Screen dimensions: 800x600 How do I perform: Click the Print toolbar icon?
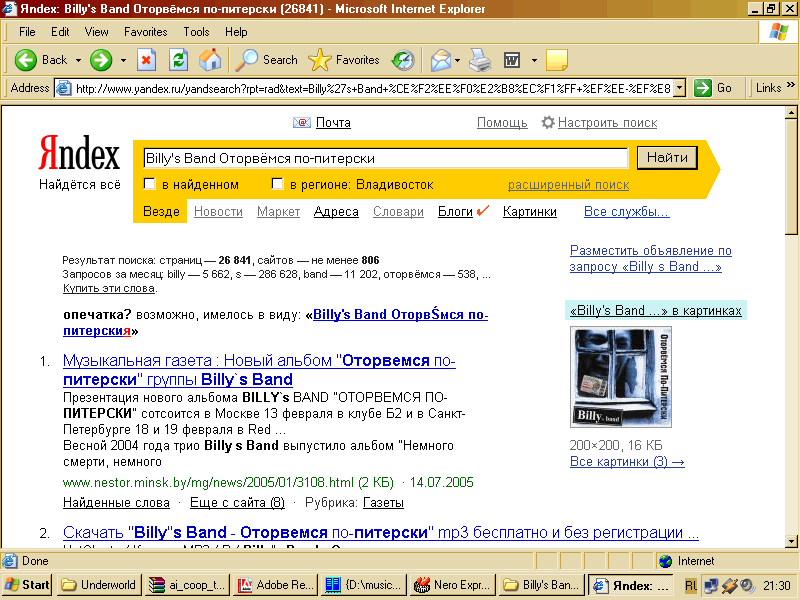point(480,60)
